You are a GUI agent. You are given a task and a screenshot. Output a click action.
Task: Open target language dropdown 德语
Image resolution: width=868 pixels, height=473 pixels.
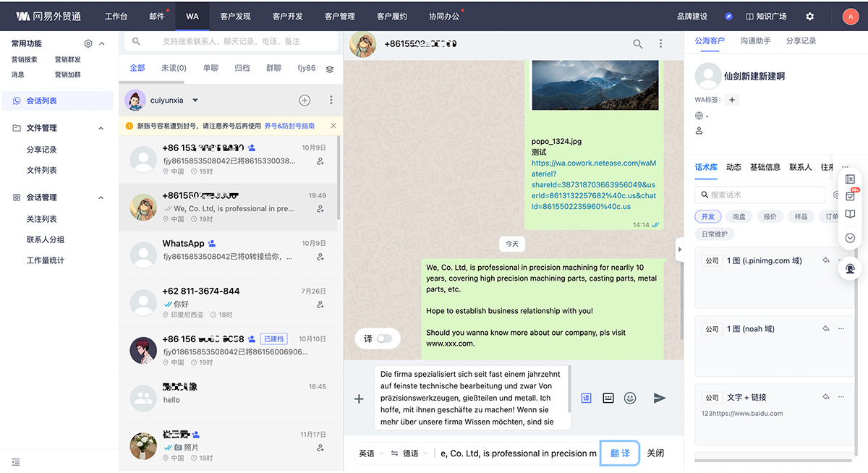(415, 453)
